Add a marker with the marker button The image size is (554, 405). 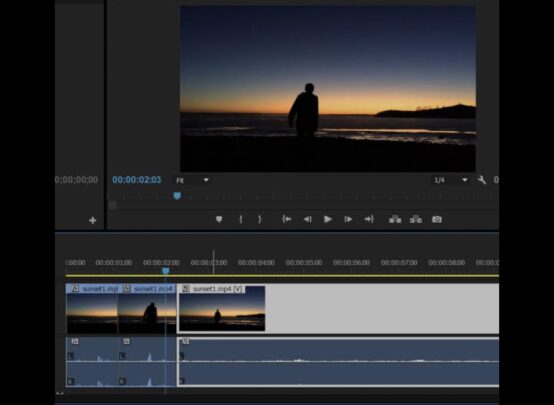(x=219, y=219)
